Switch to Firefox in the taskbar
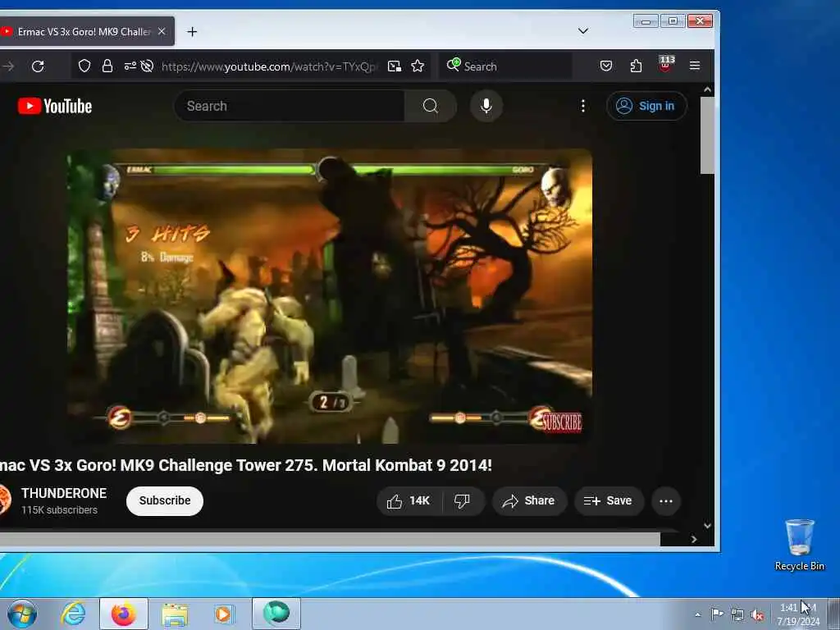The width and height of the screenshot is (840, 630). 124,614
